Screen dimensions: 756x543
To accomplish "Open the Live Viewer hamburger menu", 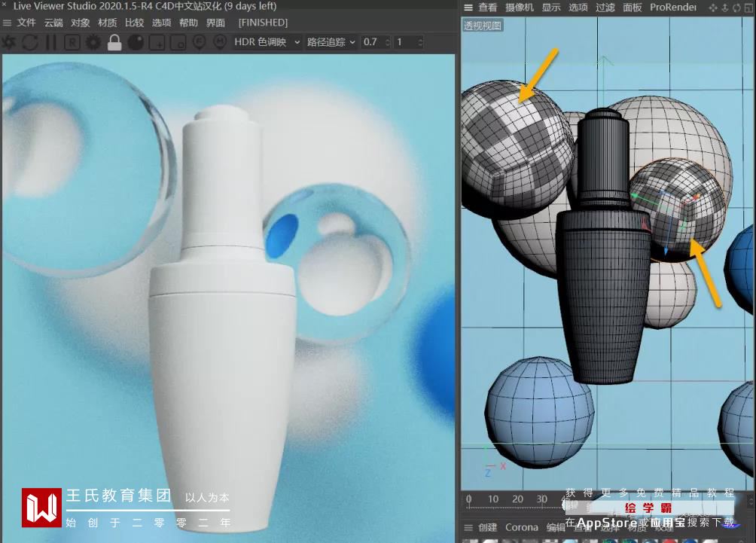I will 7,23.
